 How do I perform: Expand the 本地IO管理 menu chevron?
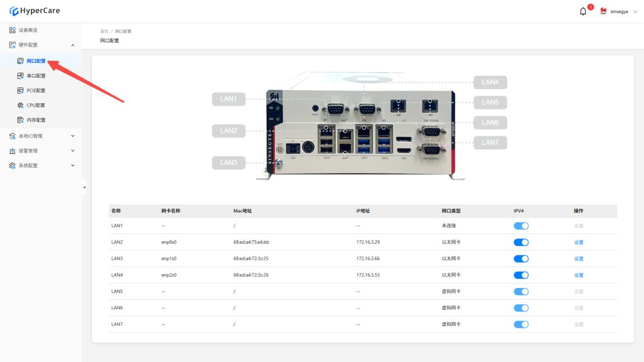(x=73, y=136)
